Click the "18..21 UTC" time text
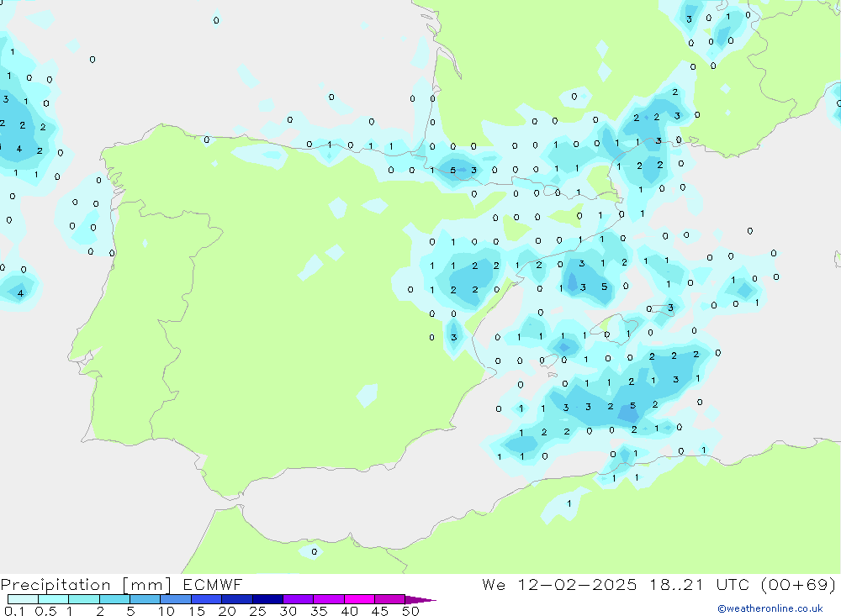This screenshot has width=841, height=616. [x=700, y=584]
